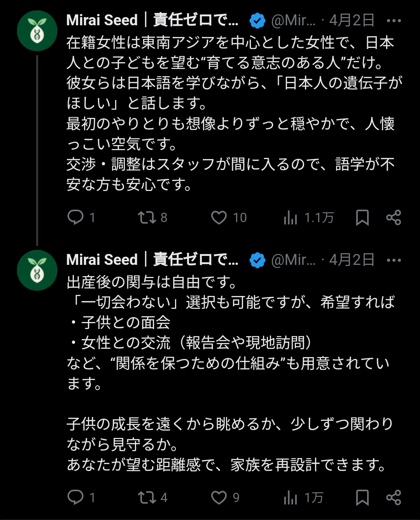This screenshot has width=420, height=520.
Task: View analytics of second tweet (1万)
Action: (x=290, y=498)
